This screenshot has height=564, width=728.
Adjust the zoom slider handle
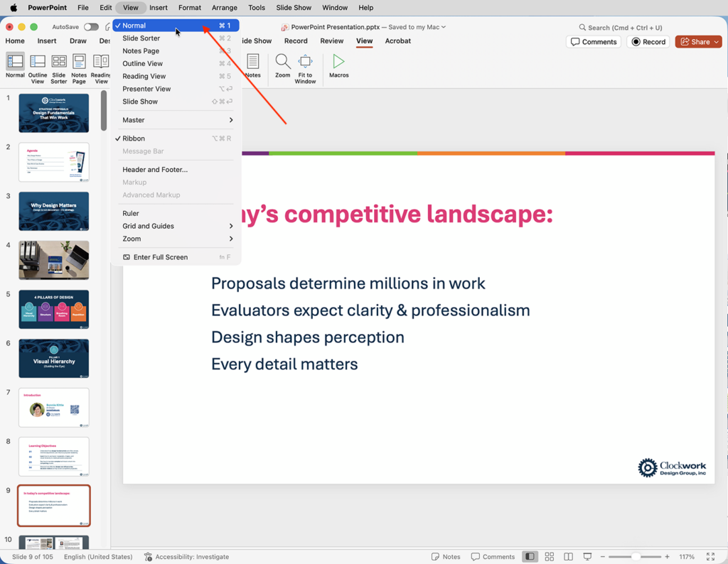coord(636,557)
